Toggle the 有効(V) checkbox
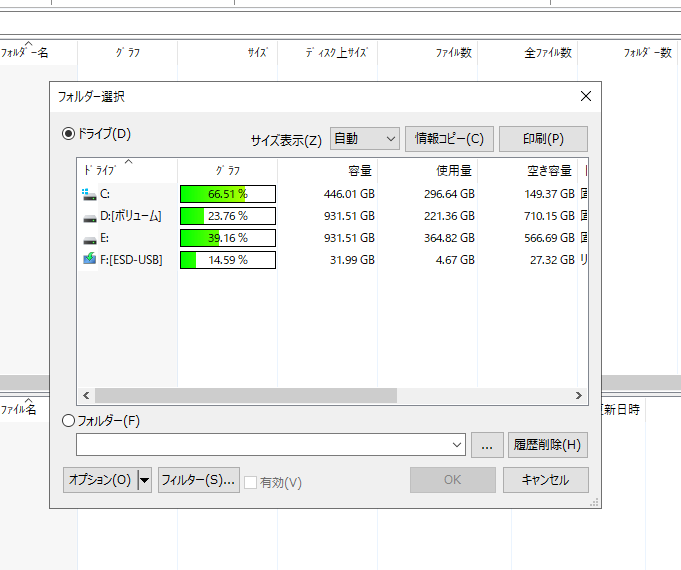 pos(251,481)
